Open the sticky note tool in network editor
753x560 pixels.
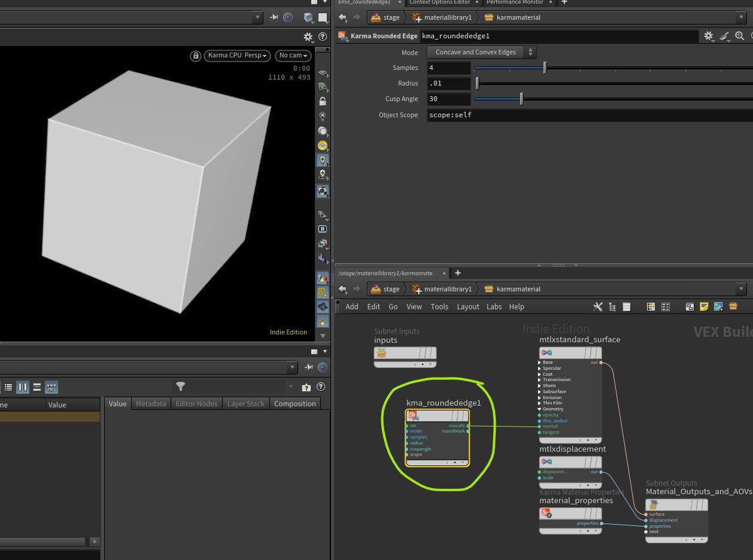pyautogui.click(x=704, y=307)
